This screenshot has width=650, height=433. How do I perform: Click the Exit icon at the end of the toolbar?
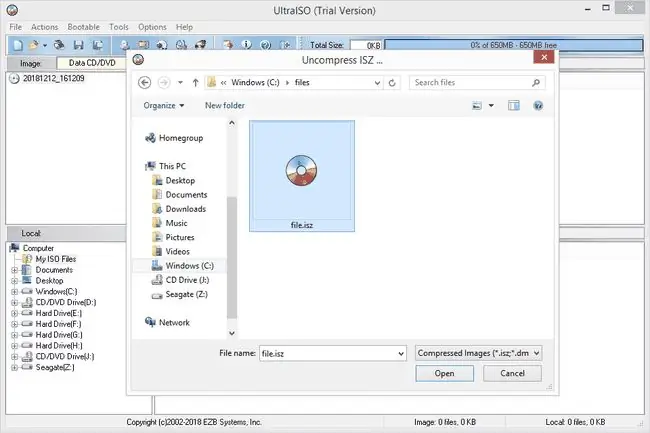click(285, 45)
